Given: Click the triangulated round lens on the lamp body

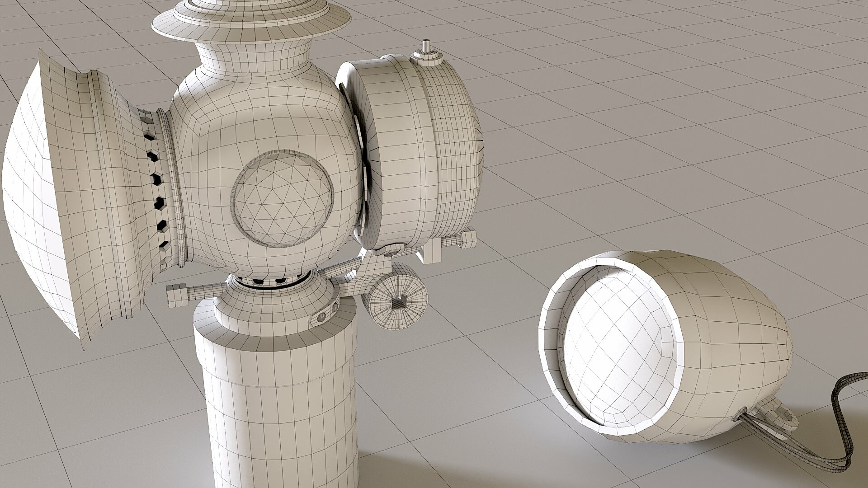Looking at the screenshot, I should (x=283, y=200).
